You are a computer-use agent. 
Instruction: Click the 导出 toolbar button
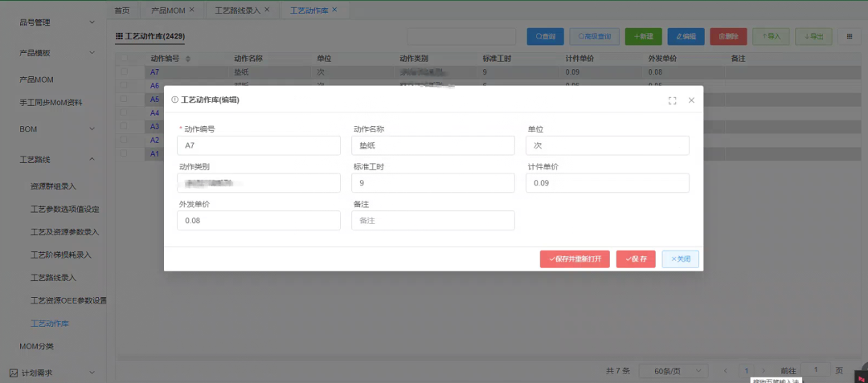813,36
